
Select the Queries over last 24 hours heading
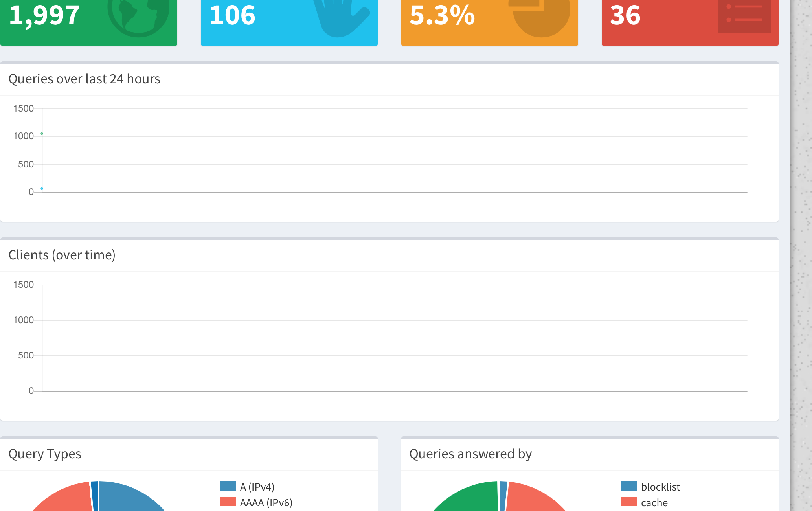tap(84, 79)
